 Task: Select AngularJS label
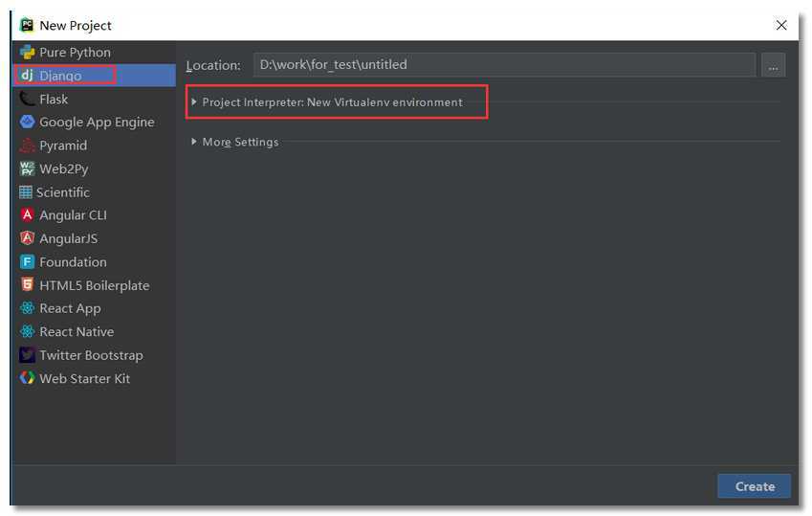(68, 238)
